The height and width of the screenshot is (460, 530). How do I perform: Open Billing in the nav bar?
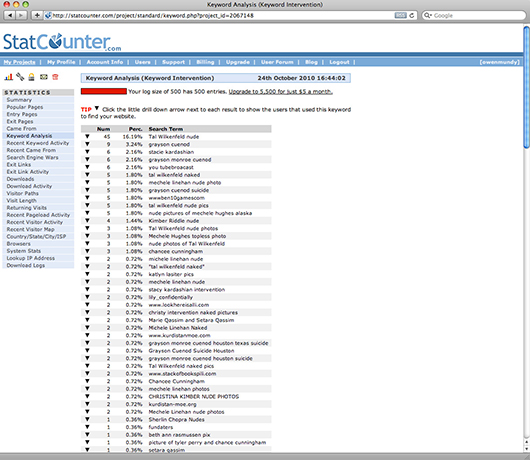coord(205,62)
